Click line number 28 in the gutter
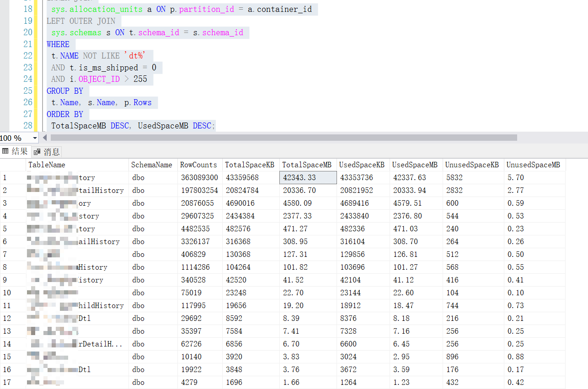The width and height of the screenshot is (588, 389). click(x=27, y=126)
